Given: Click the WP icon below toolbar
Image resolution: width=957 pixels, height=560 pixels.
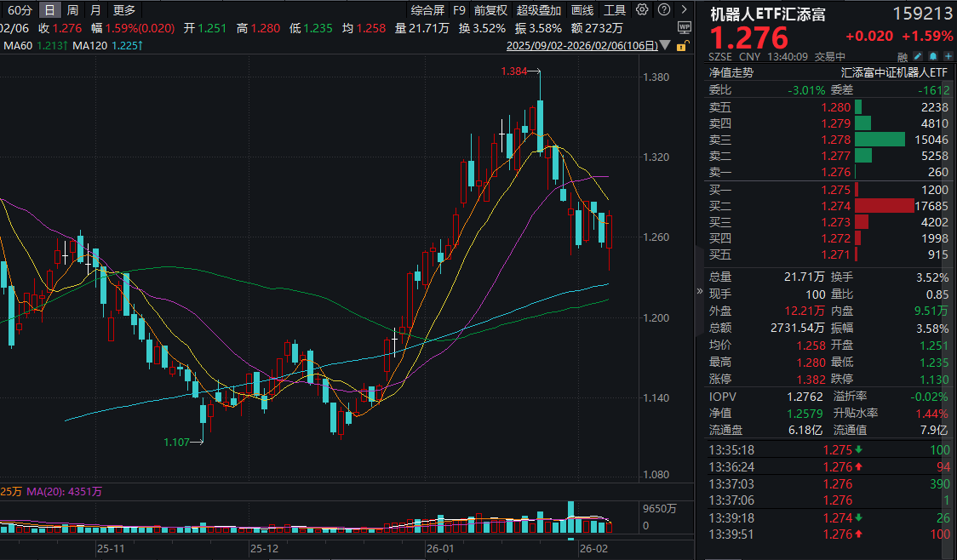Looking at the screenshot, I should pos(684,27).
